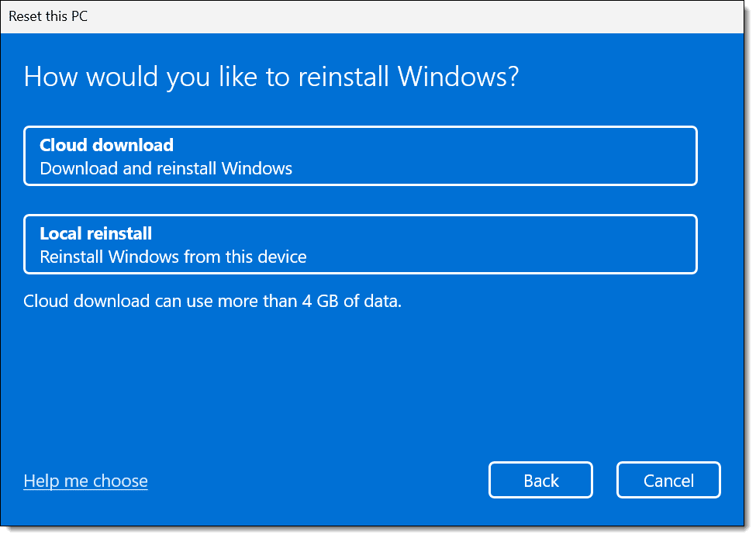The width and height of the screenshot is (756, 538).
Task: Click the 'Reset this PC' window title
Action: point(48,16)
